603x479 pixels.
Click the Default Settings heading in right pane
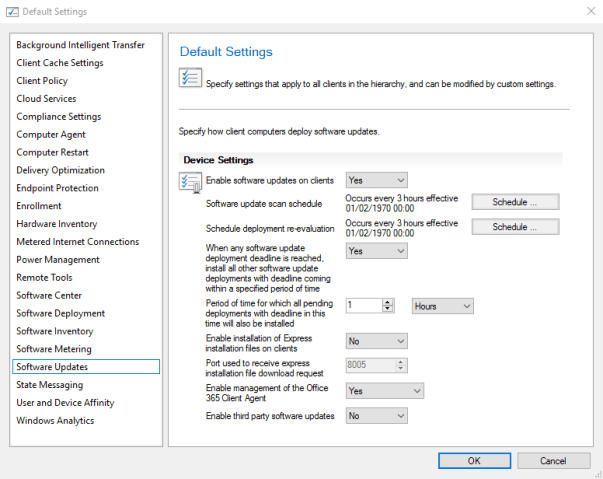[x=226, y=52]
